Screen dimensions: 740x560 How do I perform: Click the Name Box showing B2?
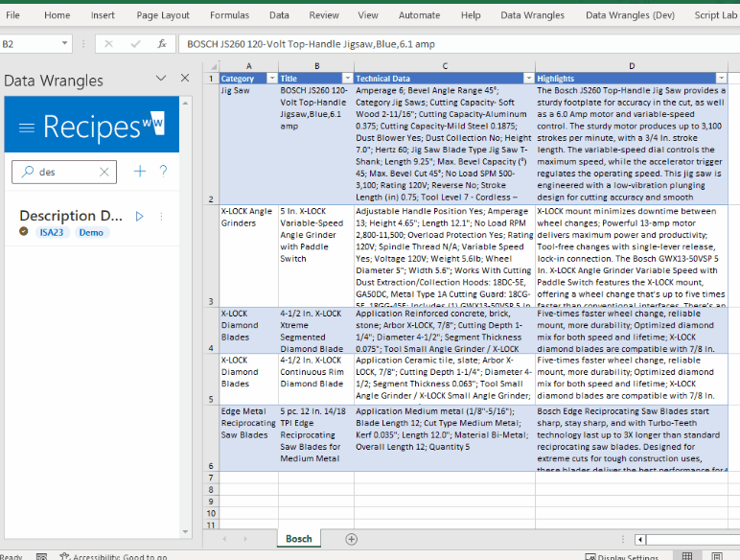30,44
